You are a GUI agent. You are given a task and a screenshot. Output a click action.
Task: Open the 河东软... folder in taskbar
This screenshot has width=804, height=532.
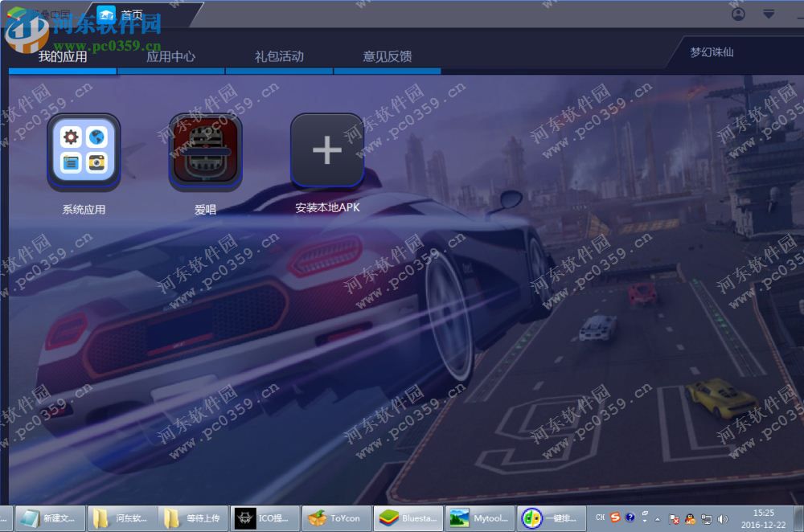121,518
